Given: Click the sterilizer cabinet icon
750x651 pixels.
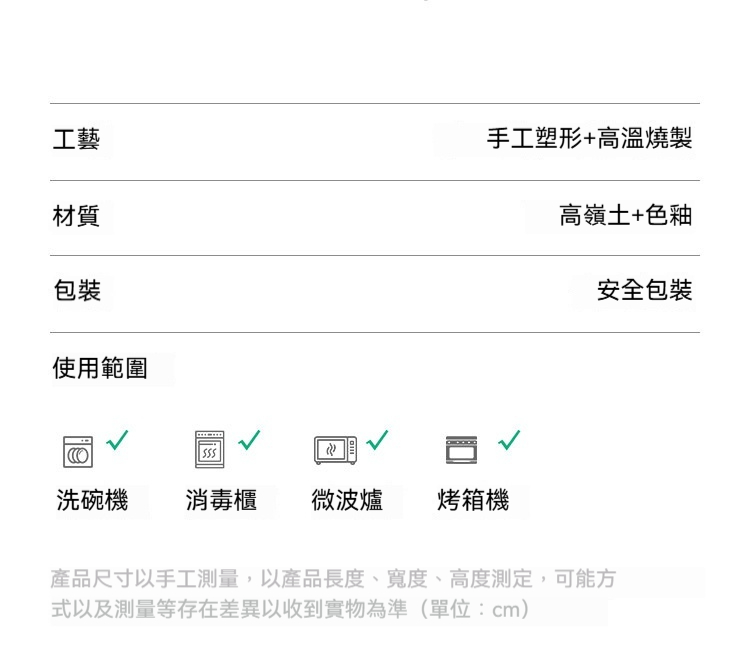Looking at the screenshot, I should coord(209,450).
